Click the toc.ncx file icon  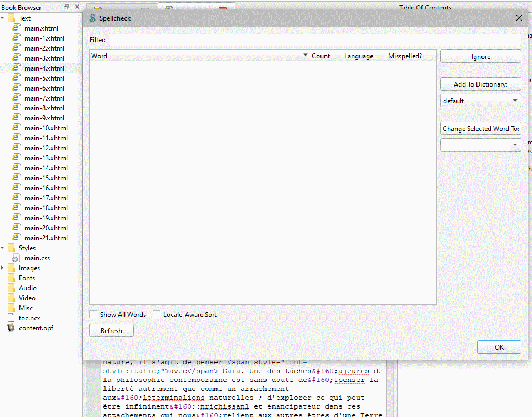coord(11,318)
